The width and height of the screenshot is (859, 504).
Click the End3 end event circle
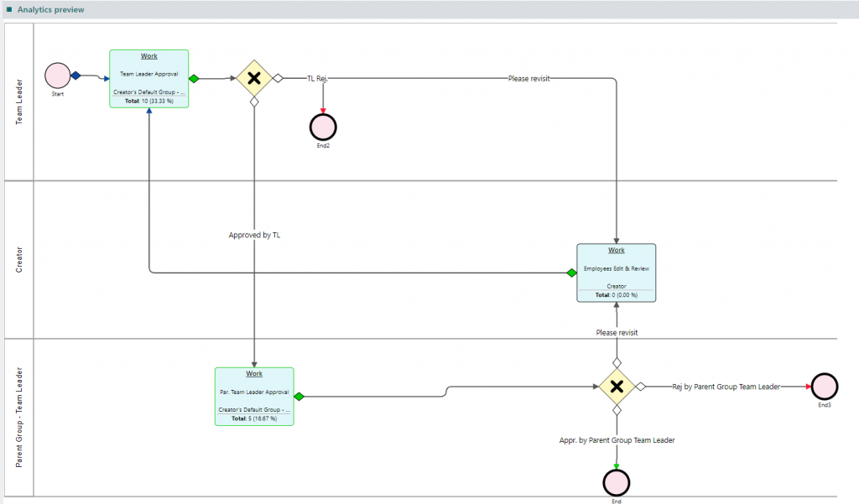coord(824,387)
